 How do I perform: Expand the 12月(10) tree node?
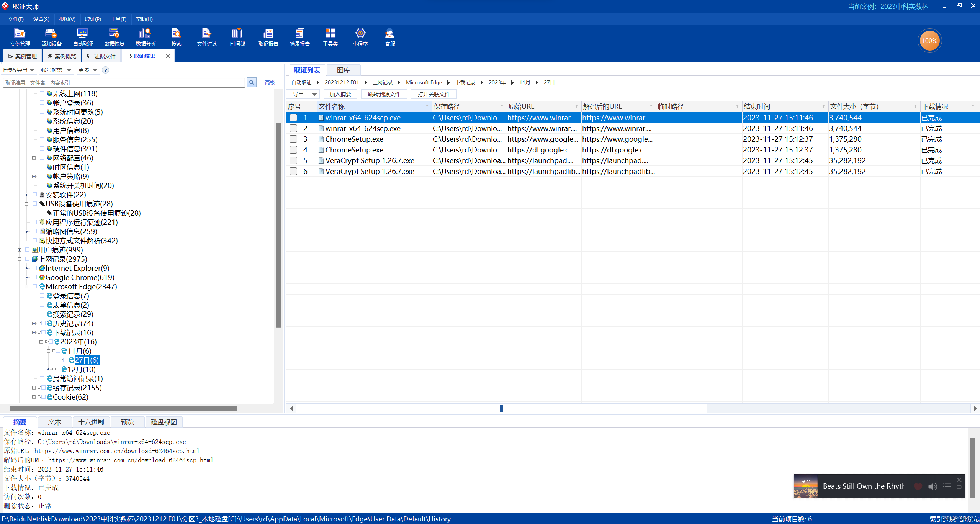point(48,369)
